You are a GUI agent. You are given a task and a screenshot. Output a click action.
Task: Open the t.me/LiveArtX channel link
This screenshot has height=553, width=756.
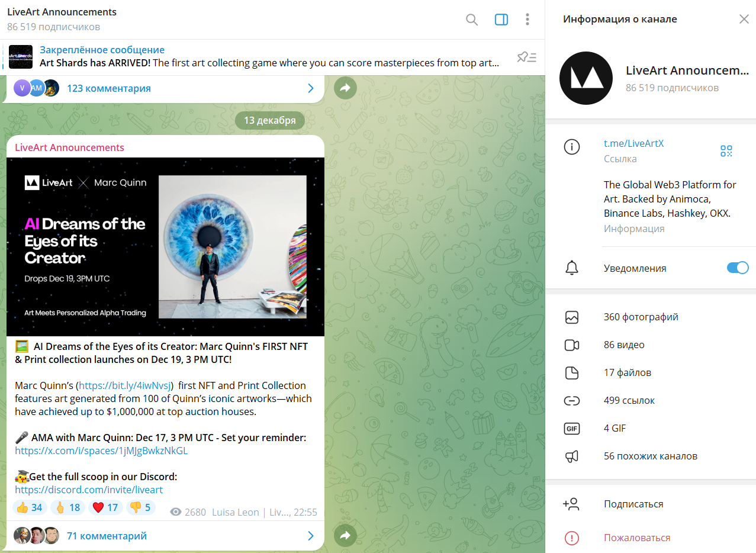[633, 143]
